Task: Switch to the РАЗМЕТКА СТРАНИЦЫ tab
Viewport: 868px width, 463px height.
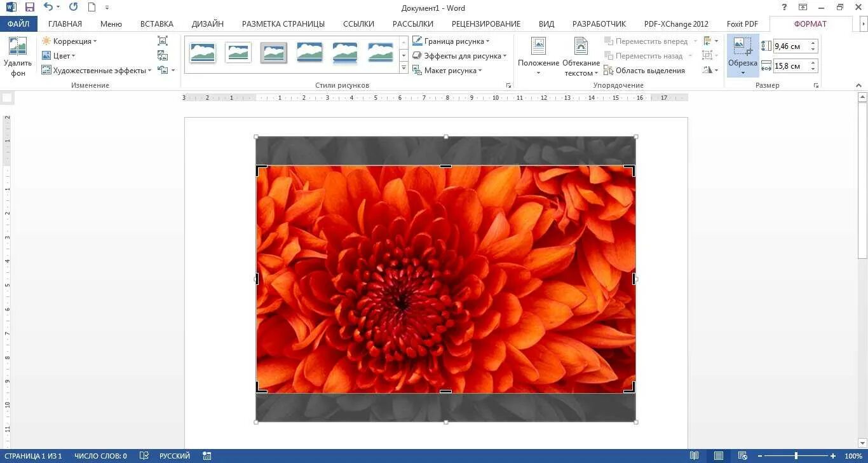Action: coord(283,24)
